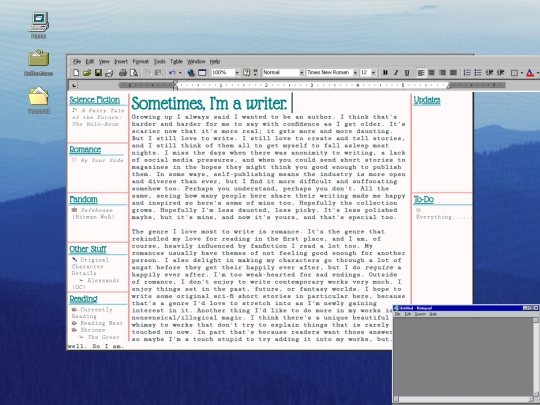Click the ruler right indent marker
This screenshot has height=405, width=540.
click(449, 86)
